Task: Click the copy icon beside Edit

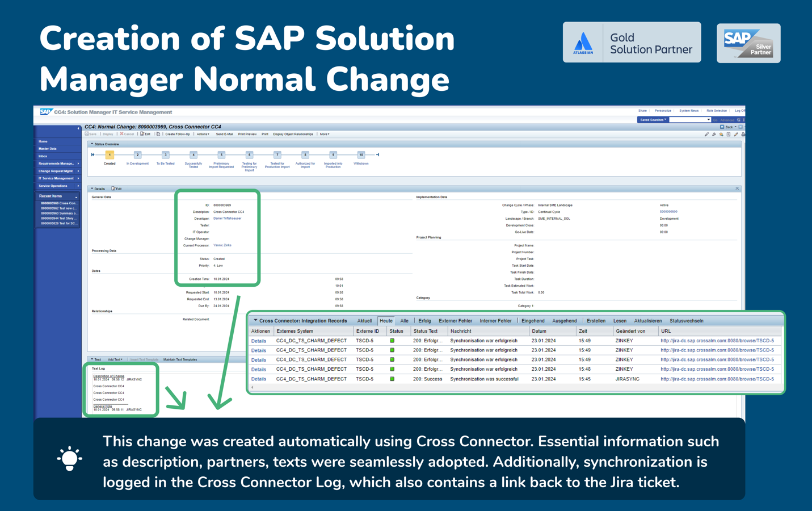Action: (x=158, y=134)
